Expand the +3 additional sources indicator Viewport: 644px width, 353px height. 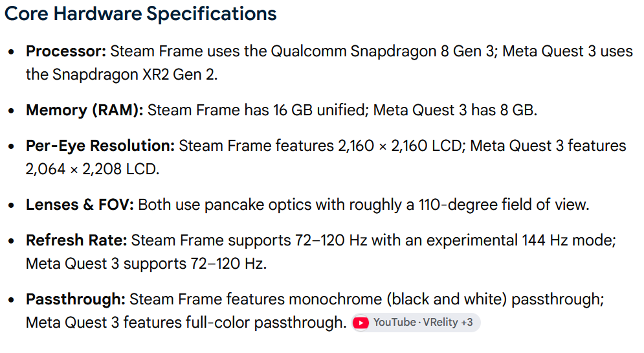[x=467, y=323]
